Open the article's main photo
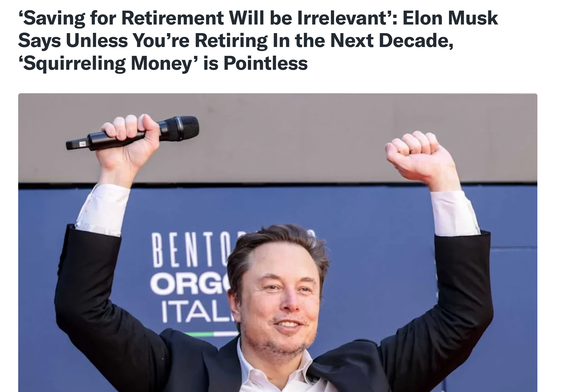Viewport: 572px width, 392px height. click(278, 243)
